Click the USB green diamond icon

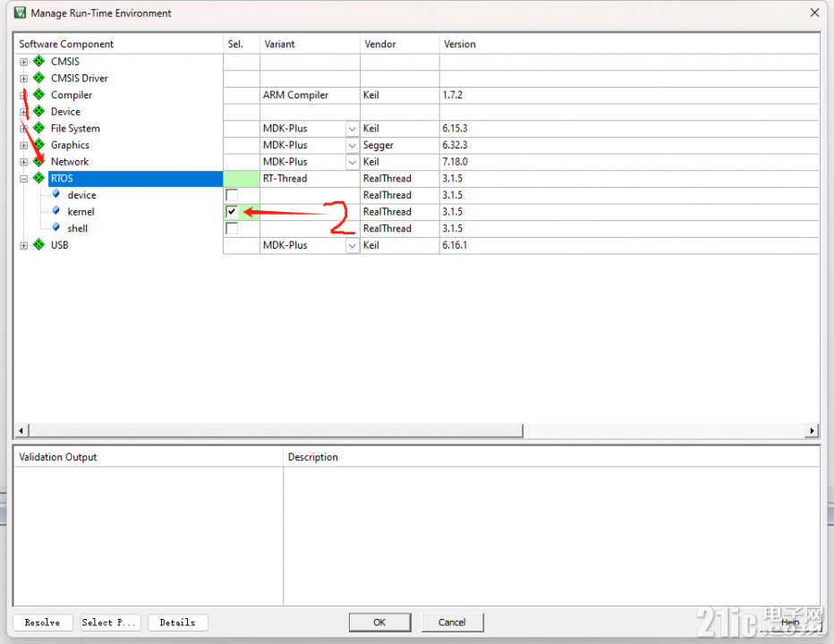click(x=38, y=244)
